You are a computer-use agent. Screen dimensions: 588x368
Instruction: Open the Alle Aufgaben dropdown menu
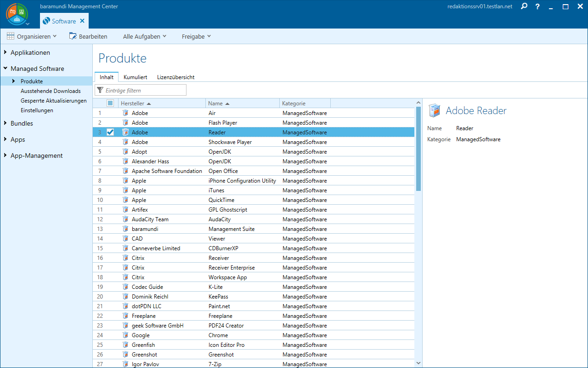pos(144,36)
